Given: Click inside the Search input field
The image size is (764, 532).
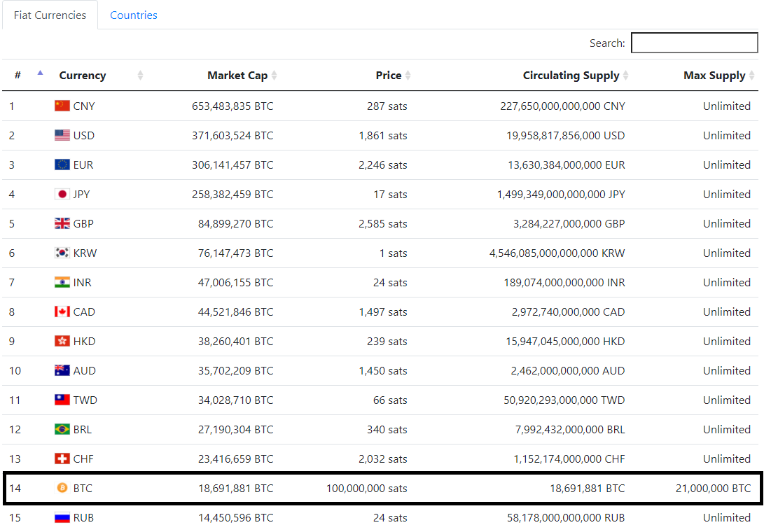Looking at the screenshot, I should click(695, 43).
